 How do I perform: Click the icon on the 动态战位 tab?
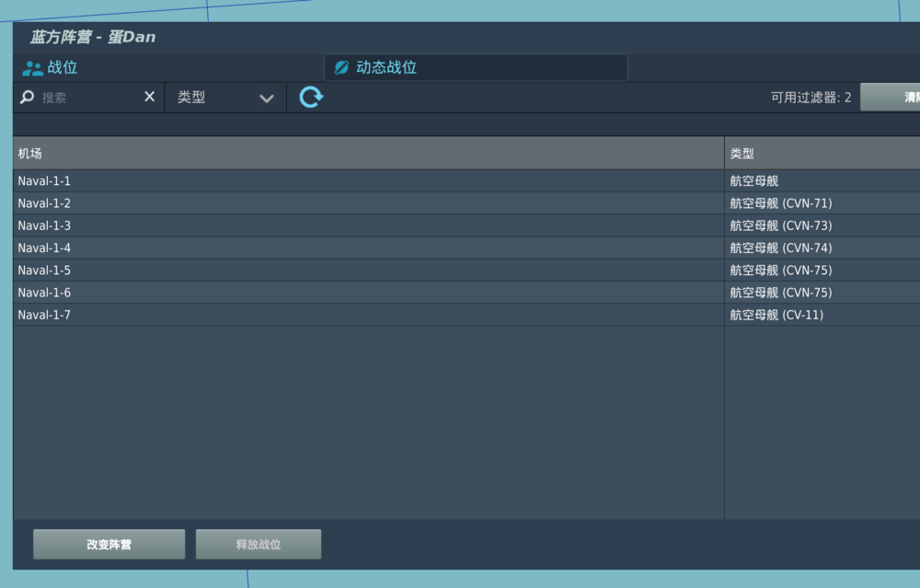342,66
